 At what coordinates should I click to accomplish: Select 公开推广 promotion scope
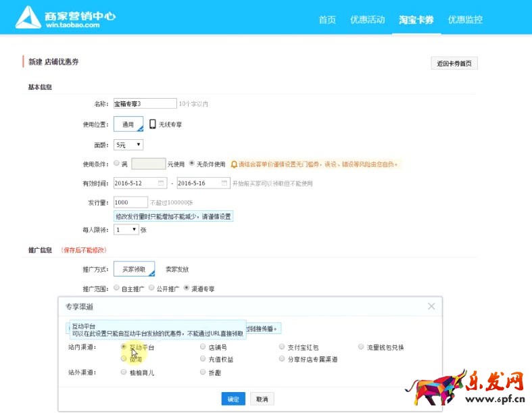[x=151, y=288]
